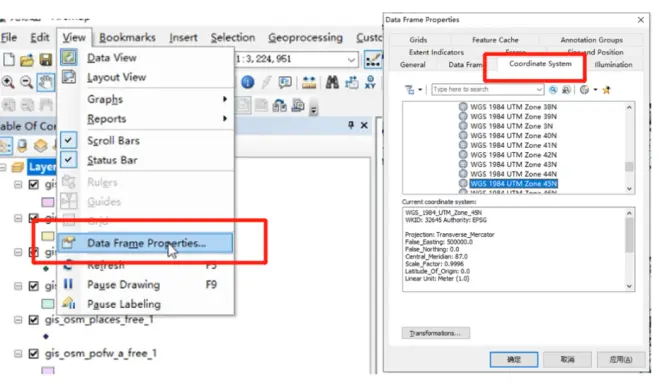Switch to the Feature Cache tab

click(x=495, y=40)
